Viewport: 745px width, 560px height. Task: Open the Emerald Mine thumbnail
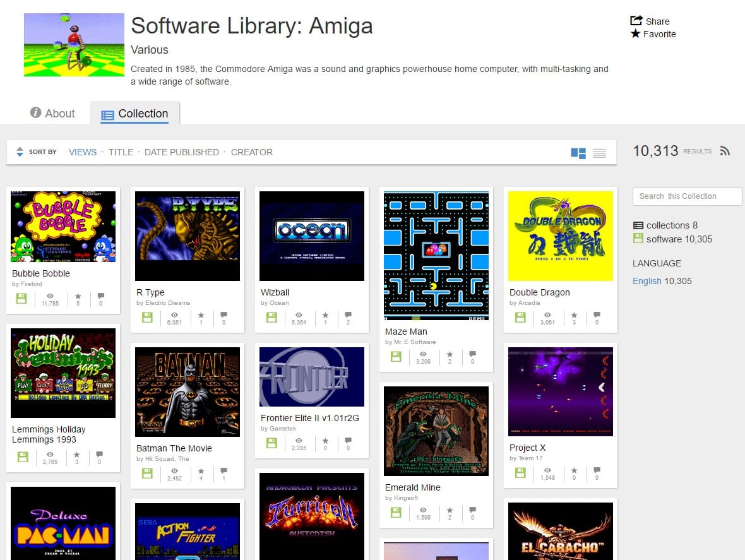coord(436,431)
